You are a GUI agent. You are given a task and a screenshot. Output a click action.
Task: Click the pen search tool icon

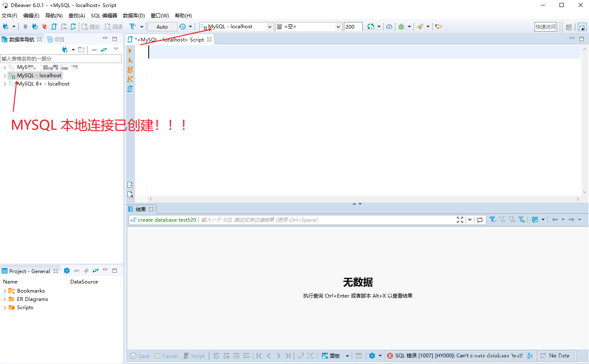pyautogui.click(x=420, y=27)
